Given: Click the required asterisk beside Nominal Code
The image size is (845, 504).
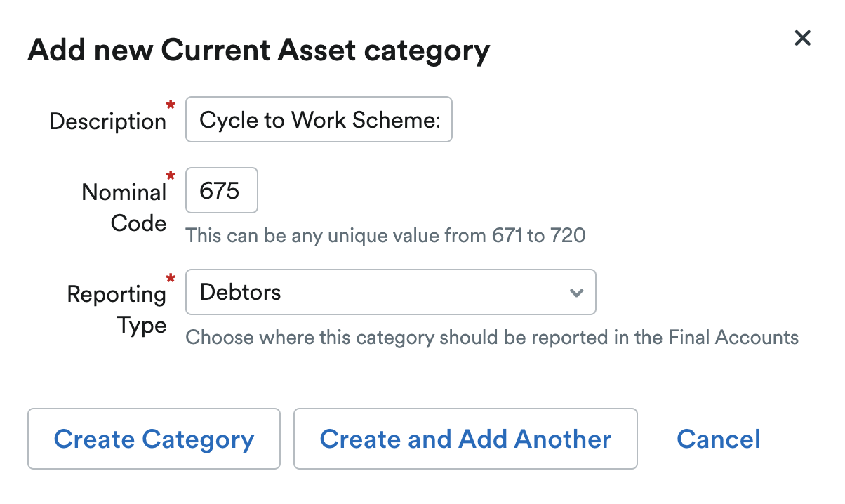Looking at the screenshot, I should pos(170,175).
